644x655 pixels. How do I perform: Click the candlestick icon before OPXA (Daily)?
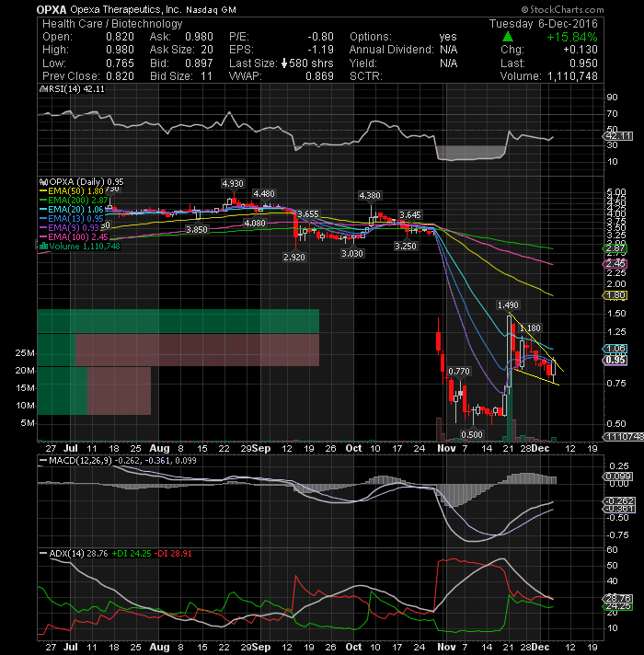tap(44, 182)
